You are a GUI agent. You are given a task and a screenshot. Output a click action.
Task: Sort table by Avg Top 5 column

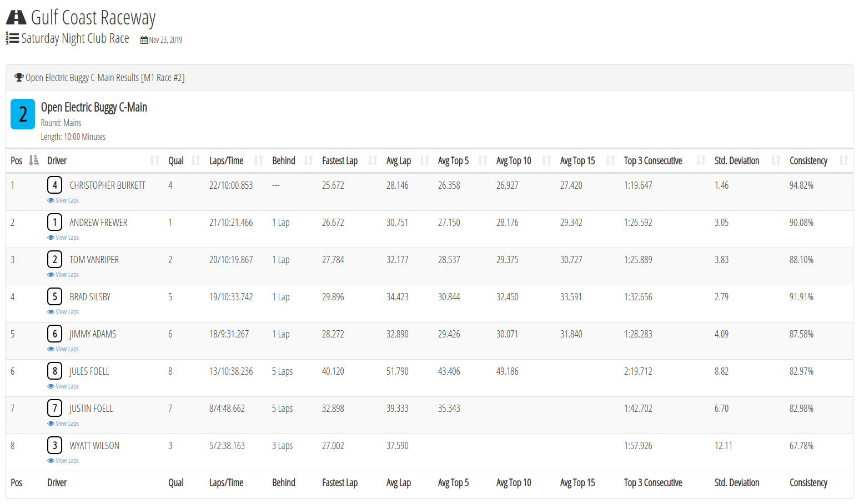point(463,160)
